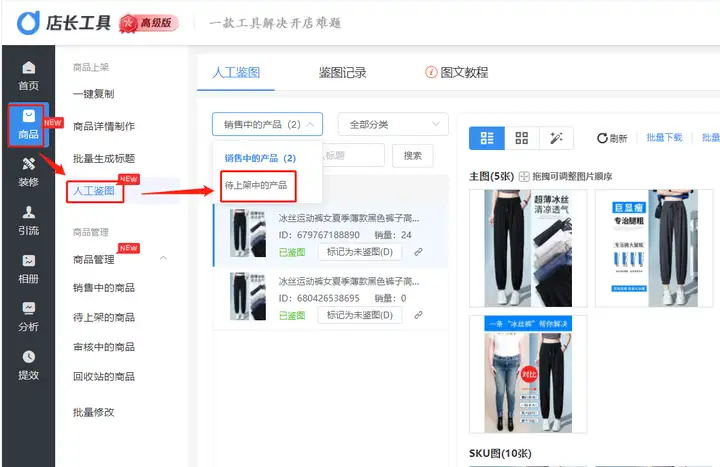This screenshot has width=720, height=467.
Task: Open main image 冰丝裤 对比 comparison
Action: pos(528,374)
